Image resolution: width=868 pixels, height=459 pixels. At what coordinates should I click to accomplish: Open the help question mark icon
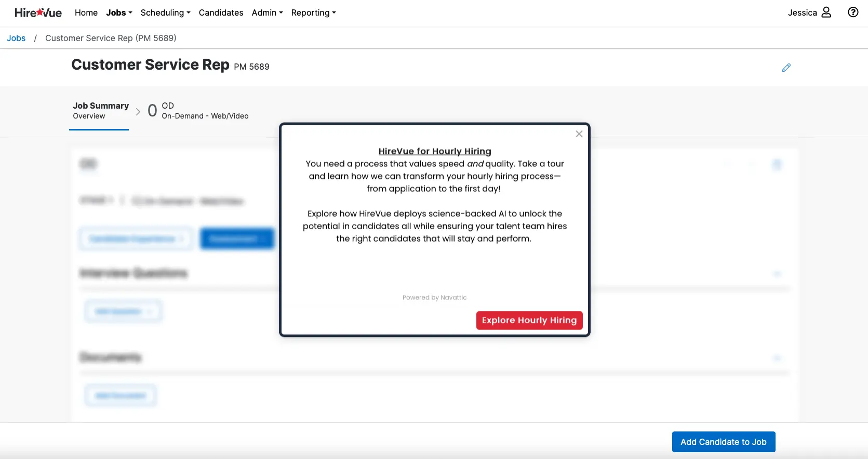853,12
